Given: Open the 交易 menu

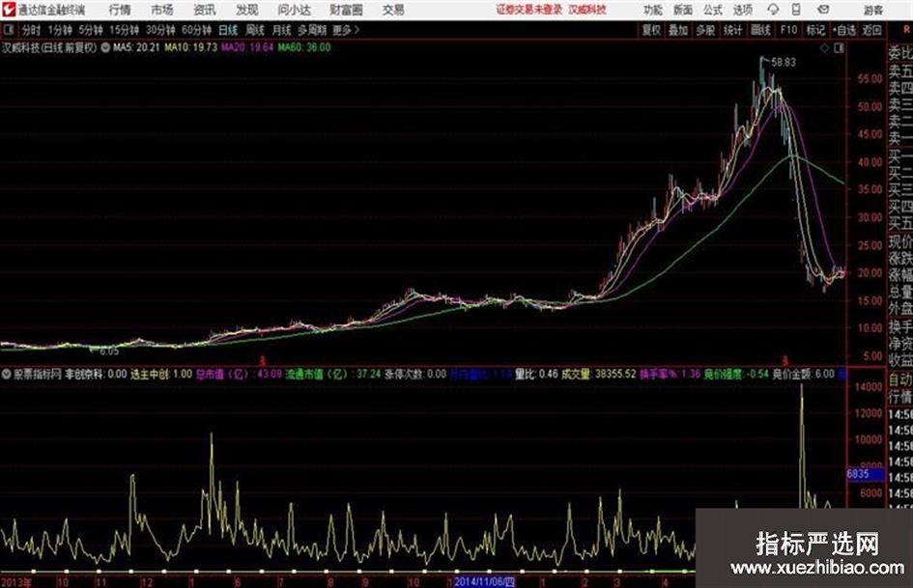Looking at the screenshot, I should click(x=393, y=10).
